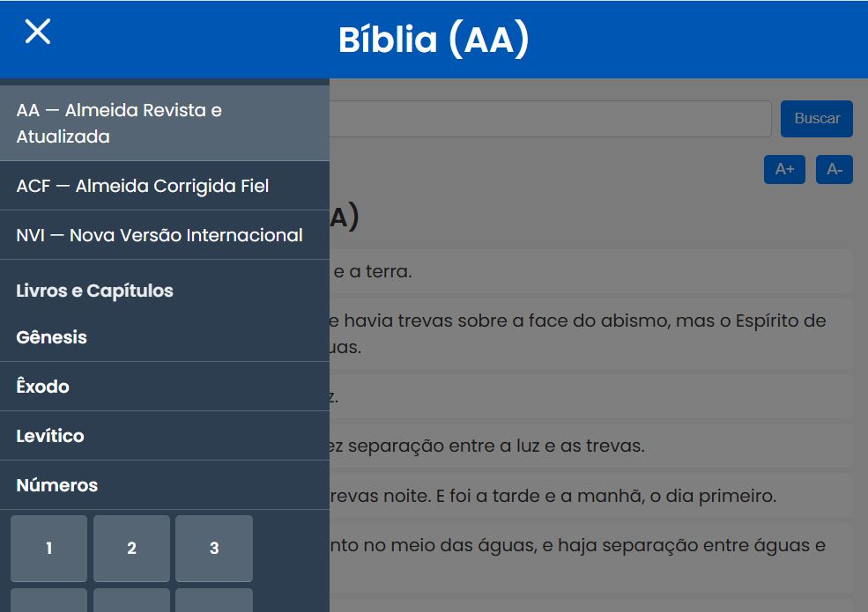Close the side menu with the X icon

click(x=38, y=32)
